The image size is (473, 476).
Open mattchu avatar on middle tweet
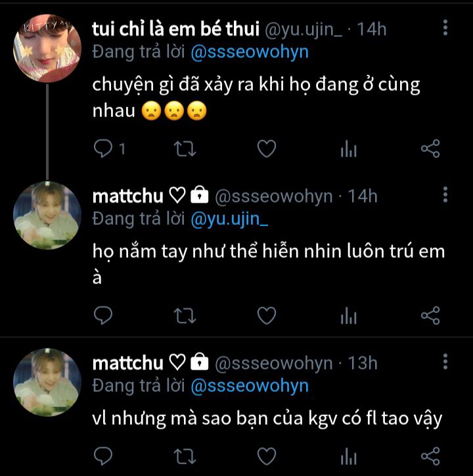coord(47,215)
